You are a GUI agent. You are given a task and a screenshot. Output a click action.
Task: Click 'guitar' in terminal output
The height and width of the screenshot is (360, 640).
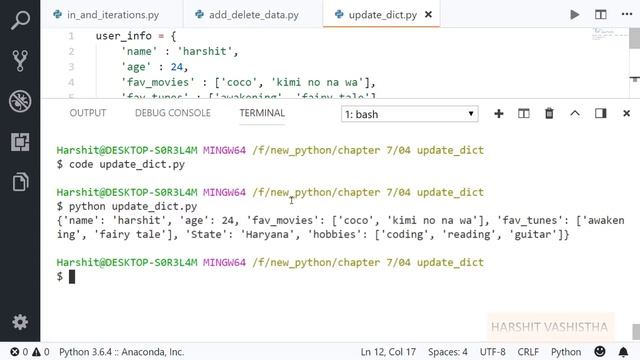pyautogui.click(x=533, y=235)
